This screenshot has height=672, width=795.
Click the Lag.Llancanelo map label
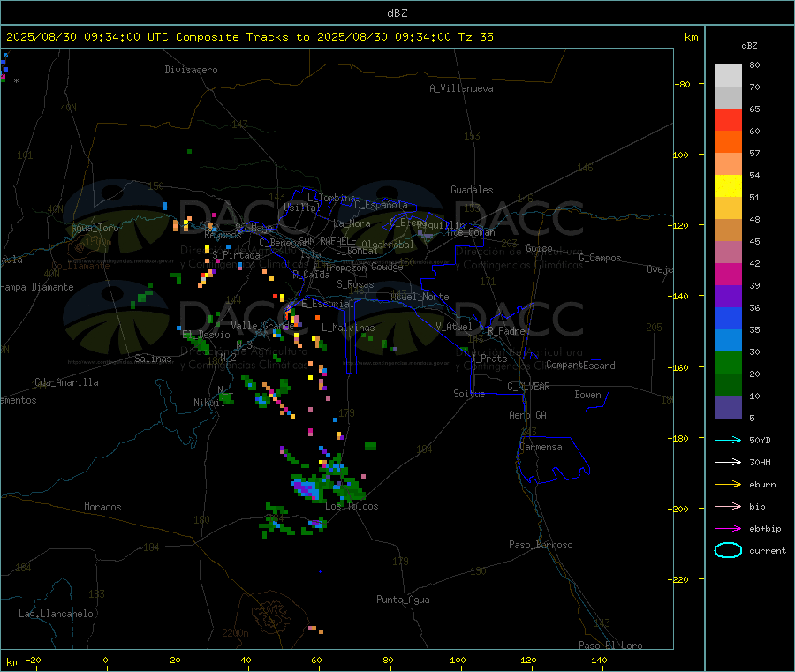pos(57,614)
